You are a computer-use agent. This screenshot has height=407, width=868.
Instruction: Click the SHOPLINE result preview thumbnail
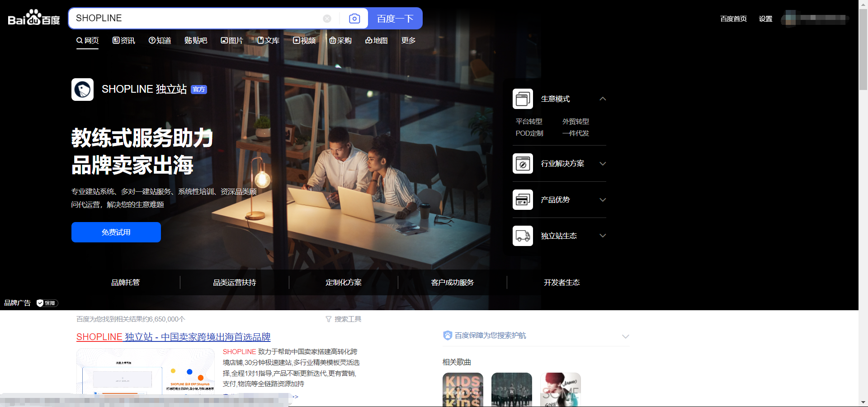(x=146, y=372)
